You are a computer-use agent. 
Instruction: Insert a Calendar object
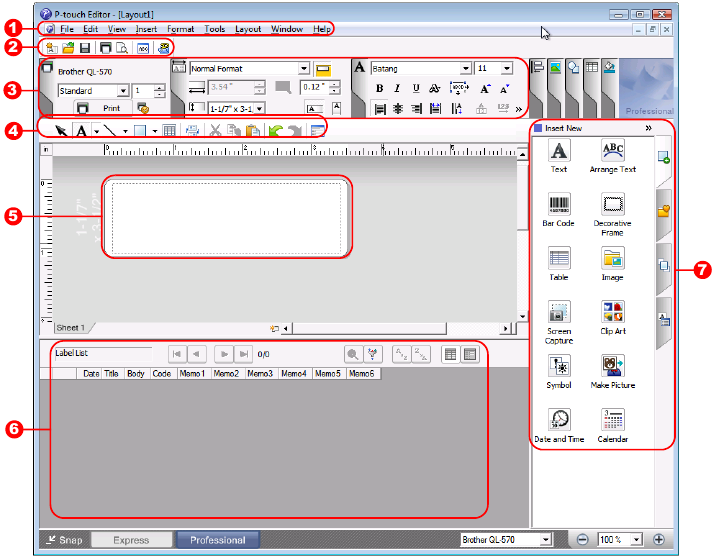pos(612,425)
